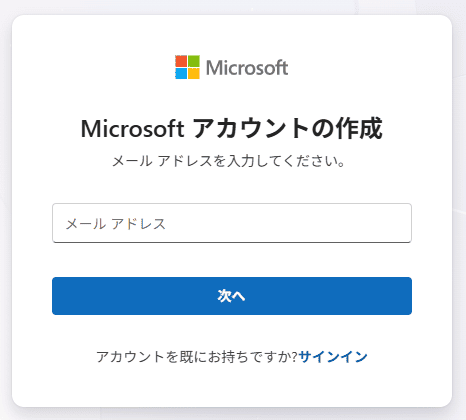
Task: Click the word Microsoft in the heading
Action: [x=132, y=129]
